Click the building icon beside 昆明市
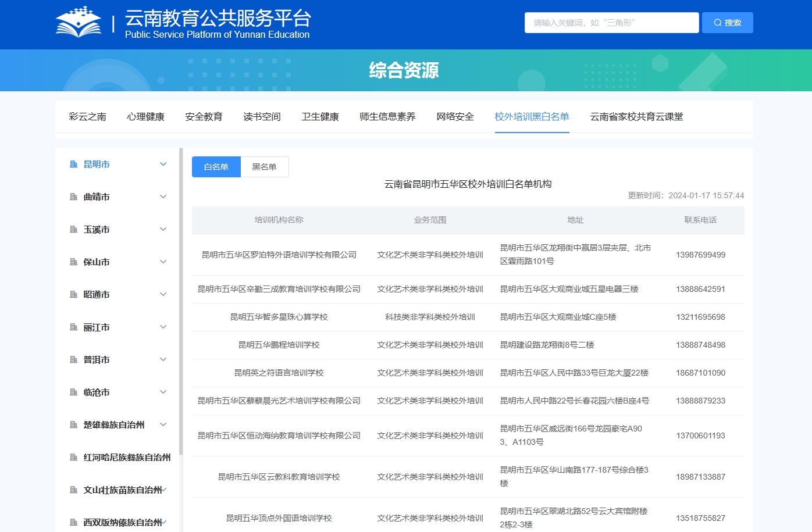Image resolution: width=812 pixels, height=532 pixels. (74, 165)
